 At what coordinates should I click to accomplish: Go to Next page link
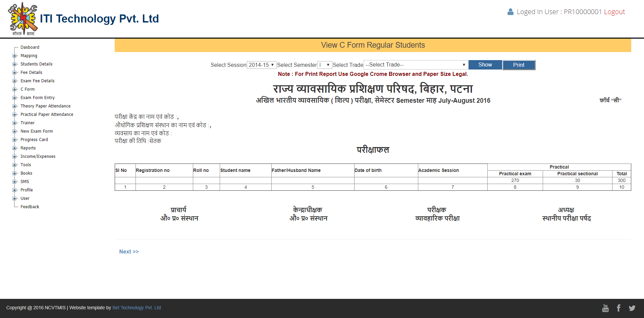[129, 252]
